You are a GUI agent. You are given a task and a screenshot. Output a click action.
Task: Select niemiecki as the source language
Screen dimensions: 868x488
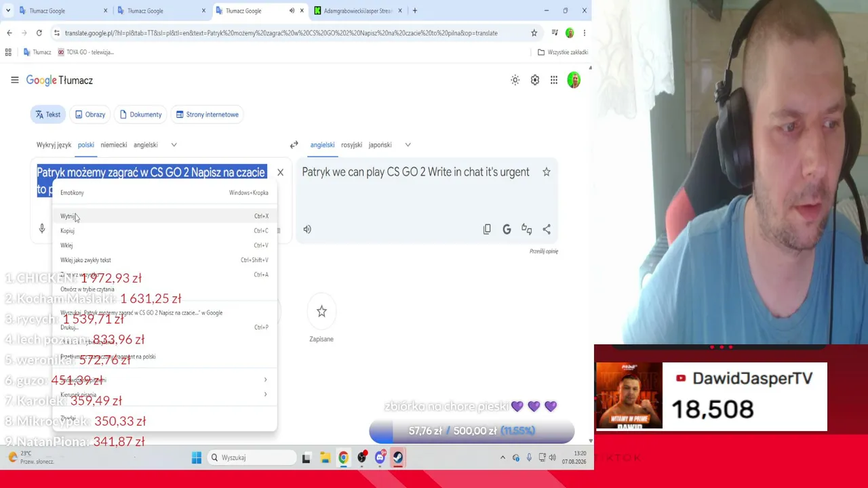pos(114,144)
